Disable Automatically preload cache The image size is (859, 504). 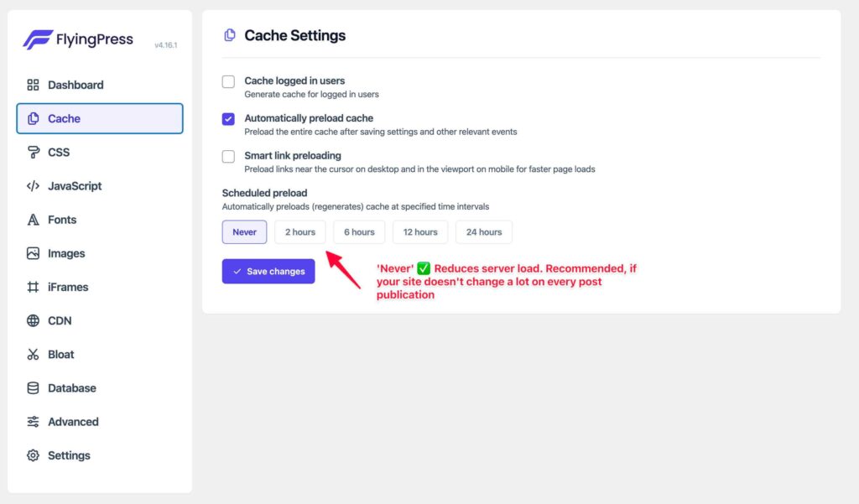tap(227, 119)
